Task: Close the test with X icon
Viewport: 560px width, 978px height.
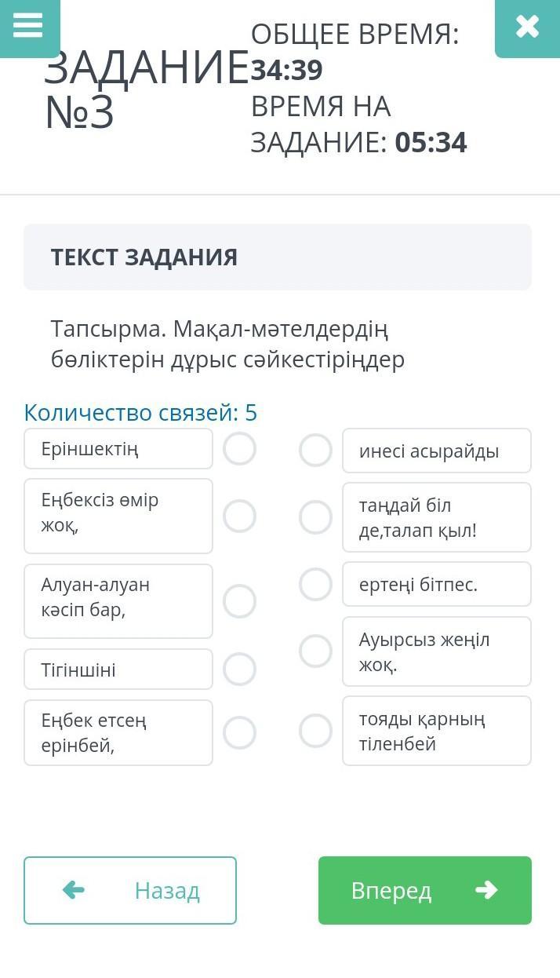Action: click(527, 27)
